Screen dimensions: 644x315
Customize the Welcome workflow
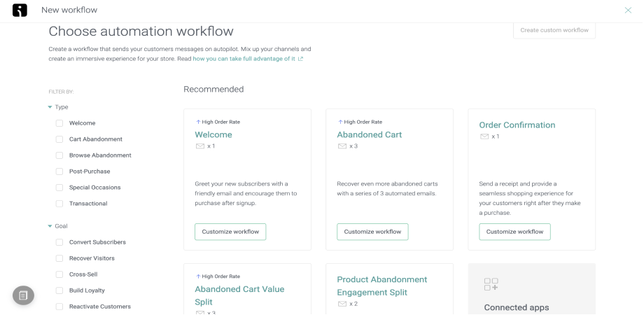click(230, 232)
